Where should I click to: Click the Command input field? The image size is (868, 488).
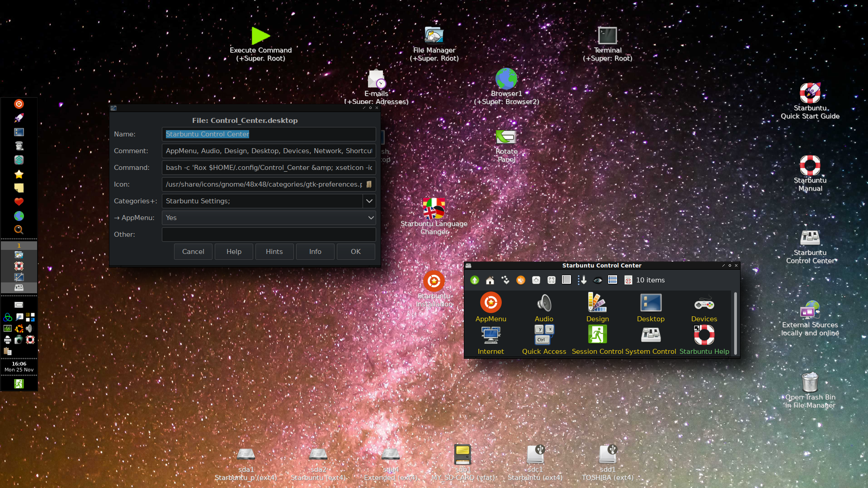tap(269, 168)
